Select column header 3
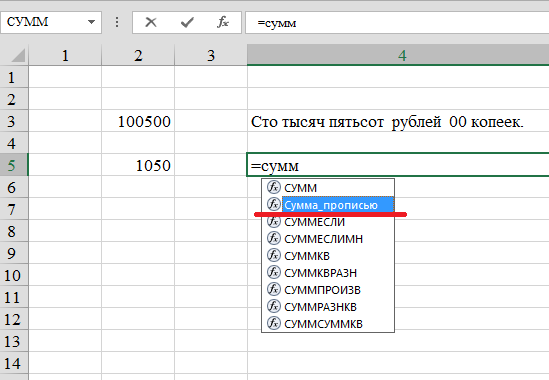The image size is (549, 380). [x=211, y=55]
